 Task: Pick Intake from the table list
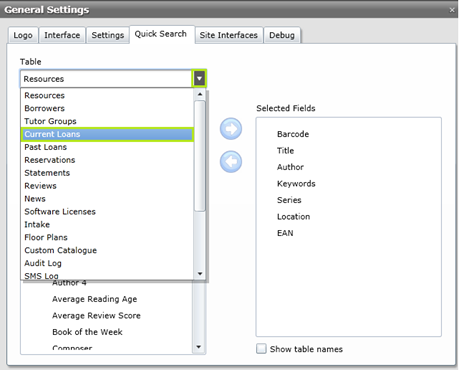107,224
